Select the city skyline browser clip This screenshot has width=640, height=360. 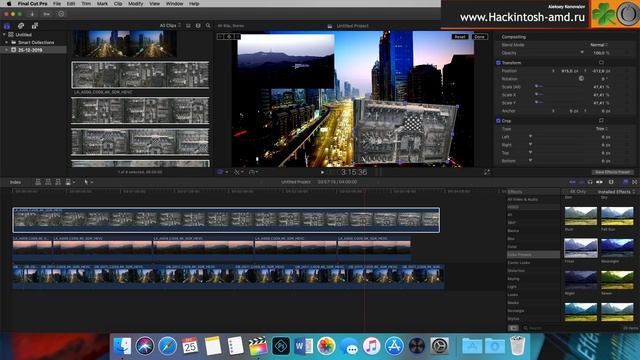[125, 44]
